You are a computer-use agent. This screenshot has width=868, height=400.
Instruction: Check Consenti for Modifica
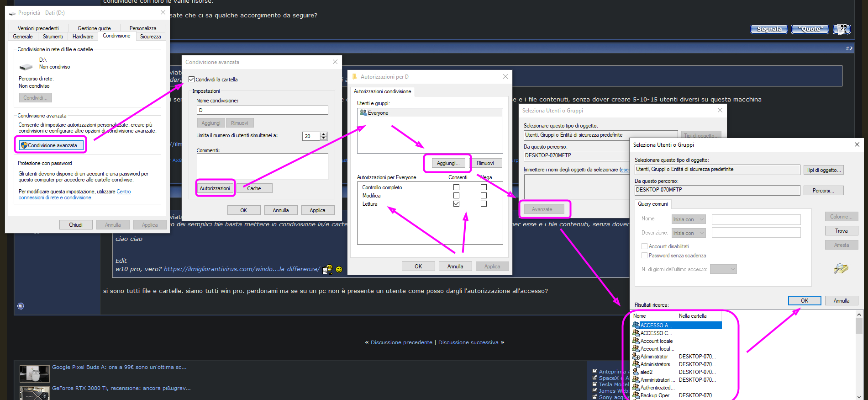coord(456,196)
